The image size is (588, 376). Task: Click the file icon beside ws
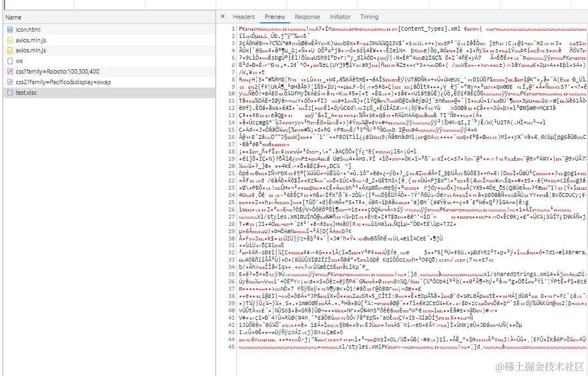tap(10, 61)
